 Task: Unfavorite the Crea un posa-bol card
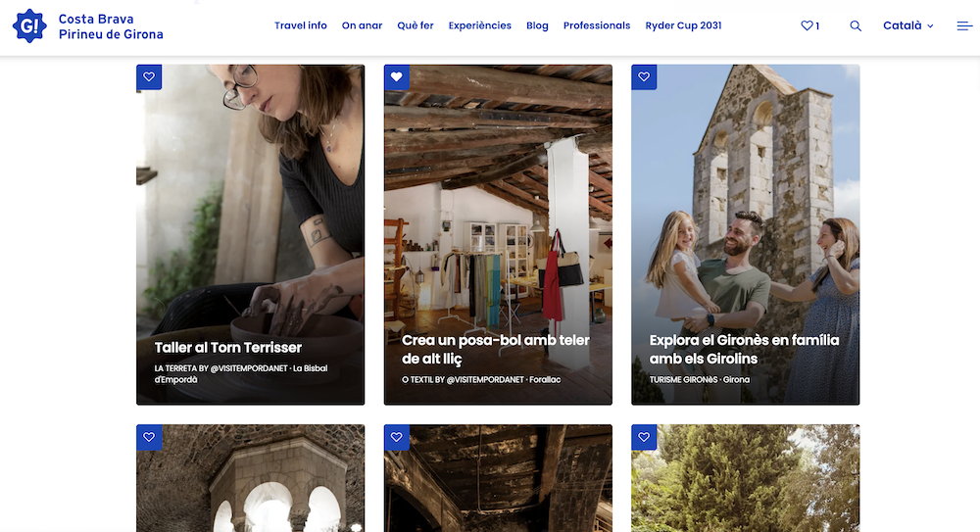[397, 77]
